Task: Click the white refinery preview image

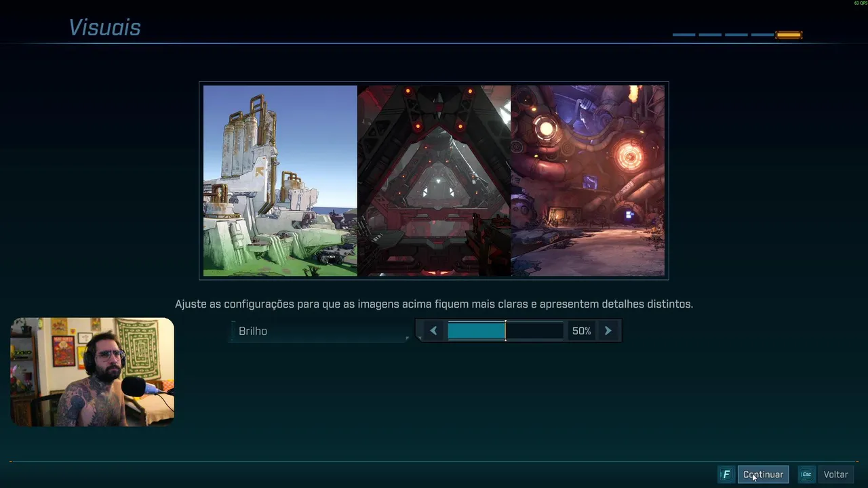Action: tap(280, 181)
